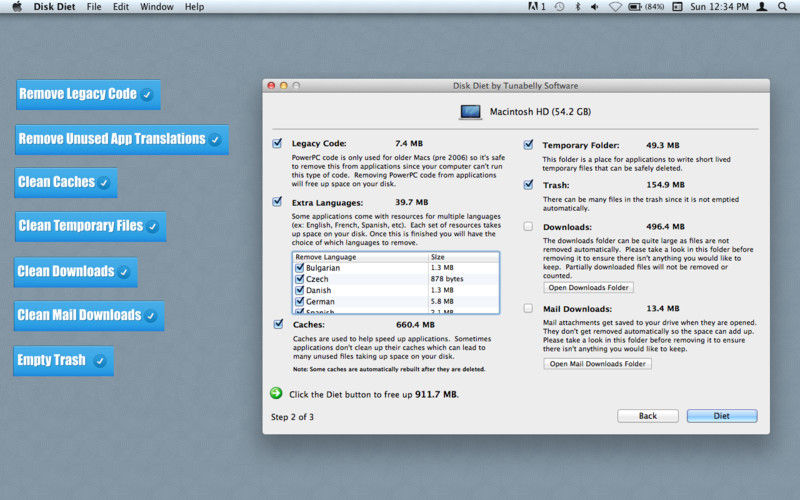Click the Spotlight search icon
This screenshot has height=500, width=800.
click(x=782, y=7)
